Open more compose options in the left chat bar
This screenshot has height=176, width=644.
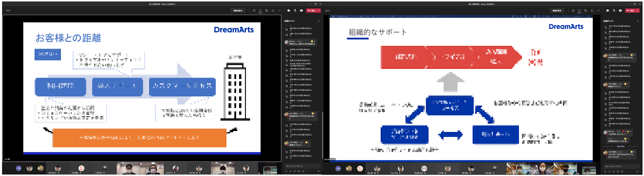pos(307,171)
